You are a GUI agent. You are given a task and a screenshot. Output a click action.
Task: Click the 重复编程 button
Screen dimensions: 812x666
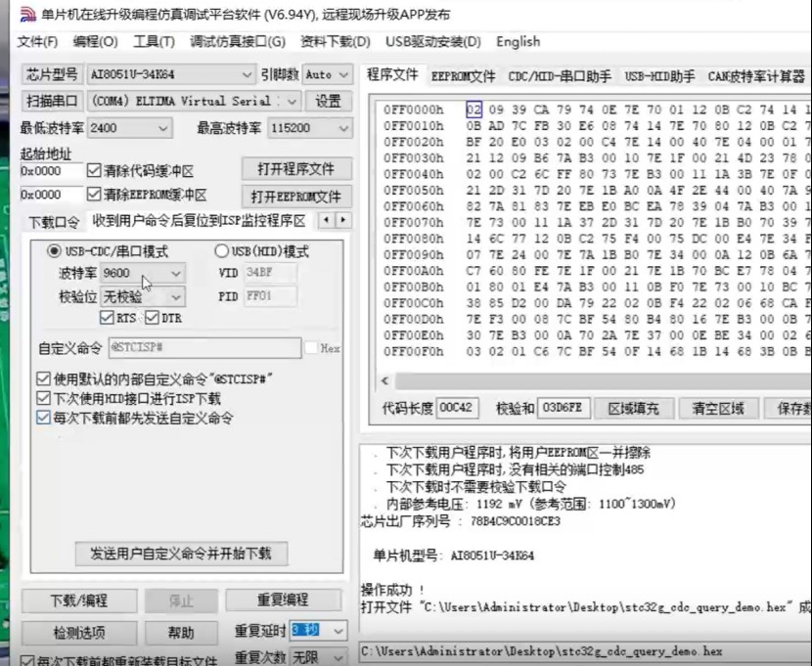pos(284,600)
